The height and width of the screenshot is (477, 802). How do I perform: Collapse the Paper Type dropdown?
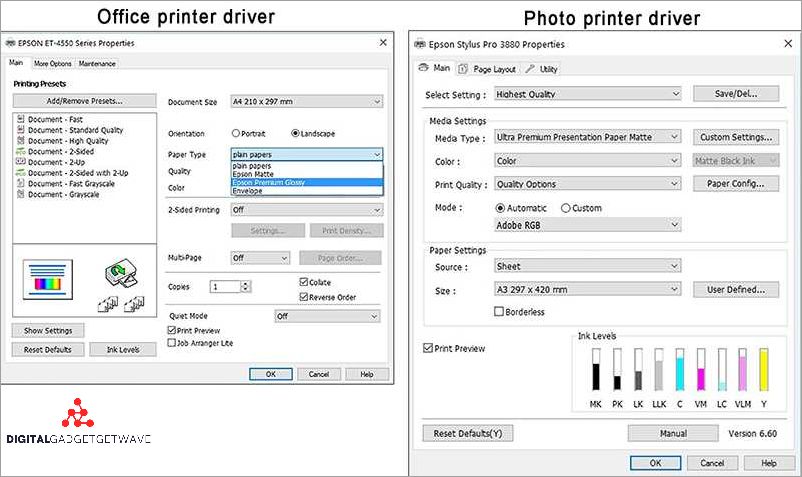click(x=307, y=154)
